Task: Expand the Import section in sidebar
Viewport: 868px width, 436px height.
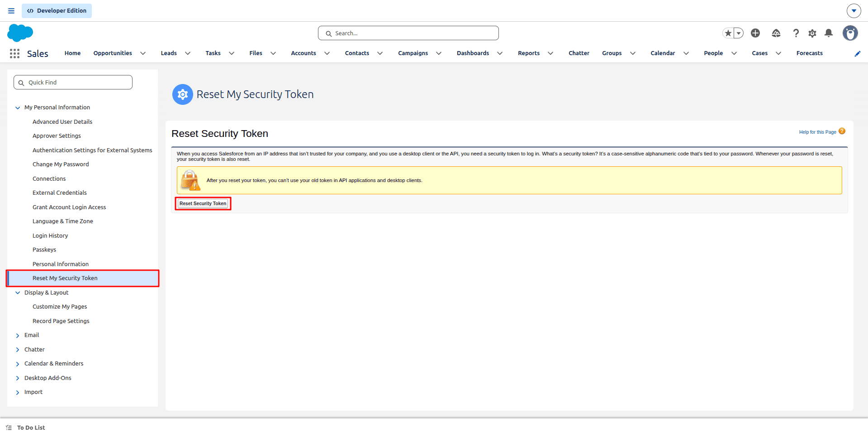Action: pos(18,392)
